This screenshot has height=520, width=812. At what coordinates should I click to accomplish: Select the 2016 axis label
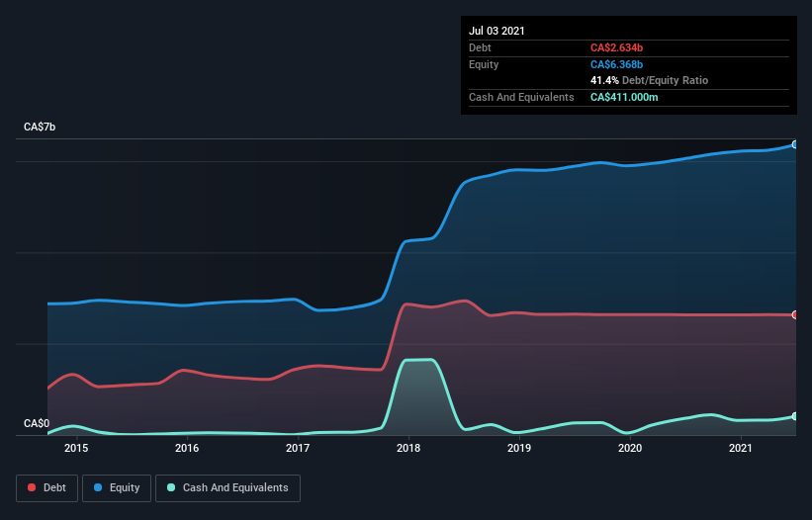click(x=187, y=448)
